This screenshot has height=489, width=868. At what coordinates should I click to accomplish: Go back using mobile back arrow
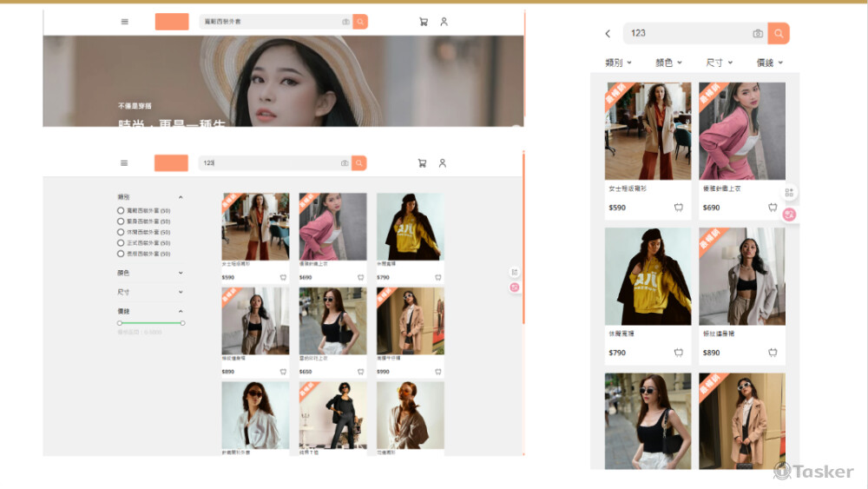pos(608,34)
